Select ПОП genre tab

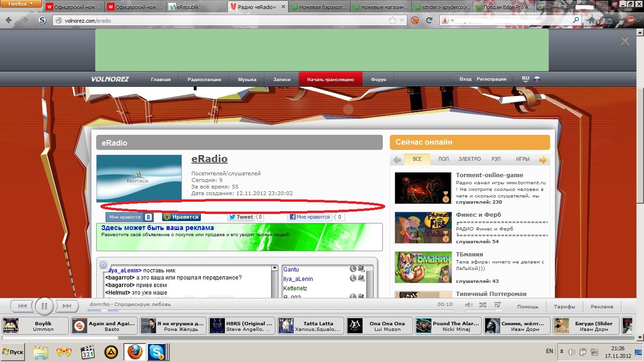pyautogui.click(x=444, y=159)
